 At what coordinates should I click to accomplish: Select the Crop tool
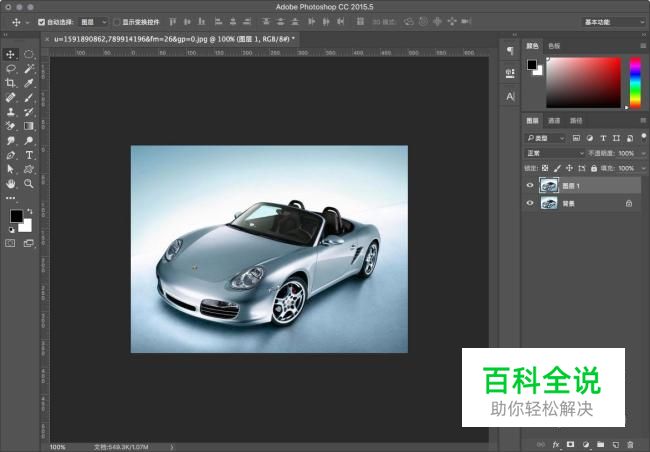tap(11, 84)
